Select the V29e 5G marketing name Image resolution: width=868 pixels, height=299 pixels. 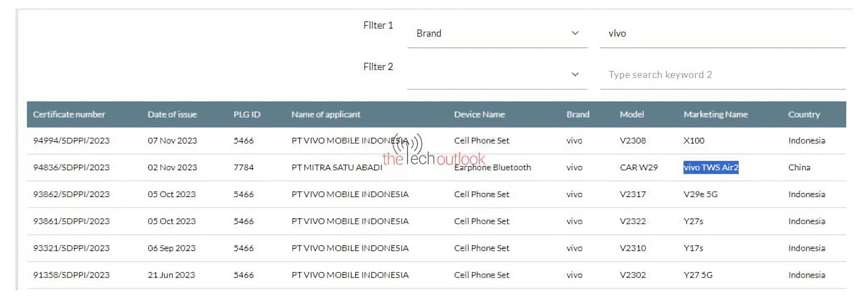(700, 194)
